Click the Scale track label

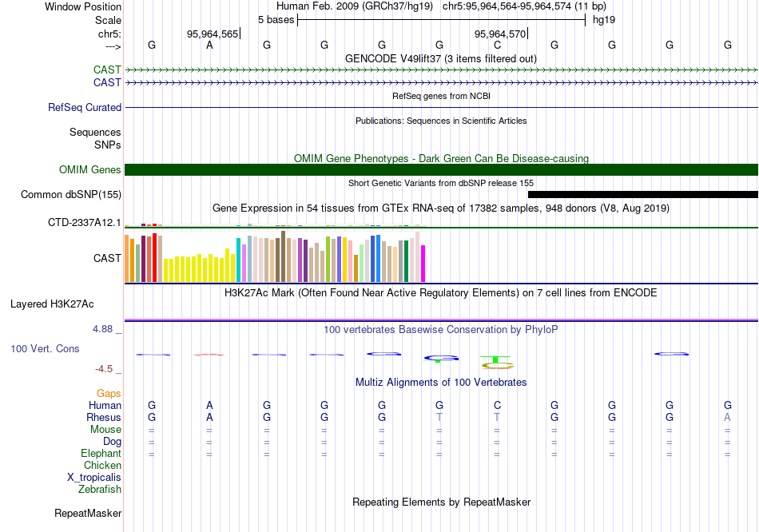point(108,20)
